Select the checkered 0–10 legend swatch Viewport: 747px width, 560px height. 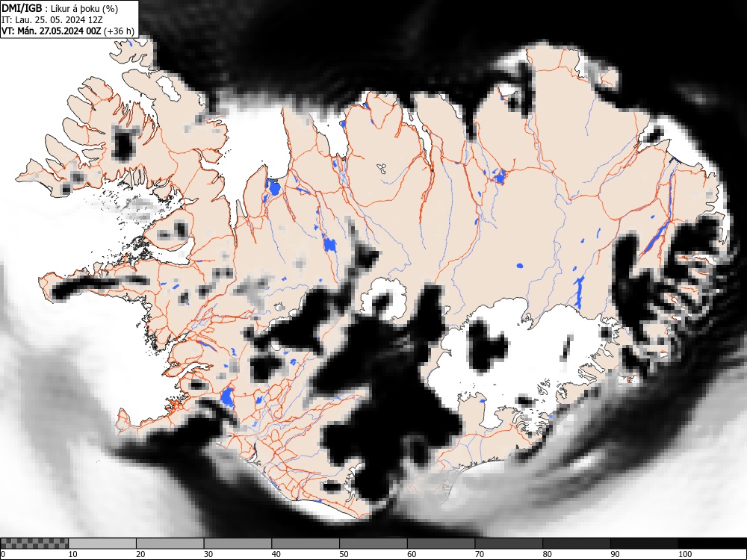pyautogui.click(x=35, y=544)
